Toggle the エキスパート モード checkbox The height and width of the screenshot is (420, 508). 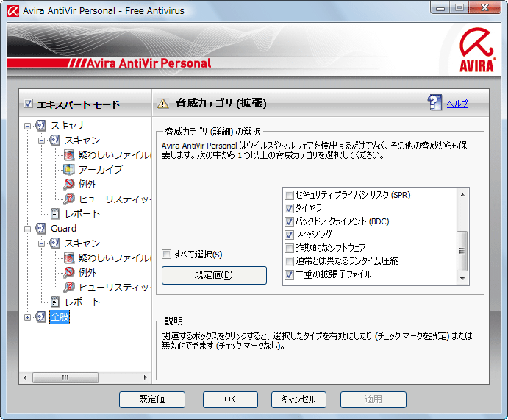coord(28,104)
